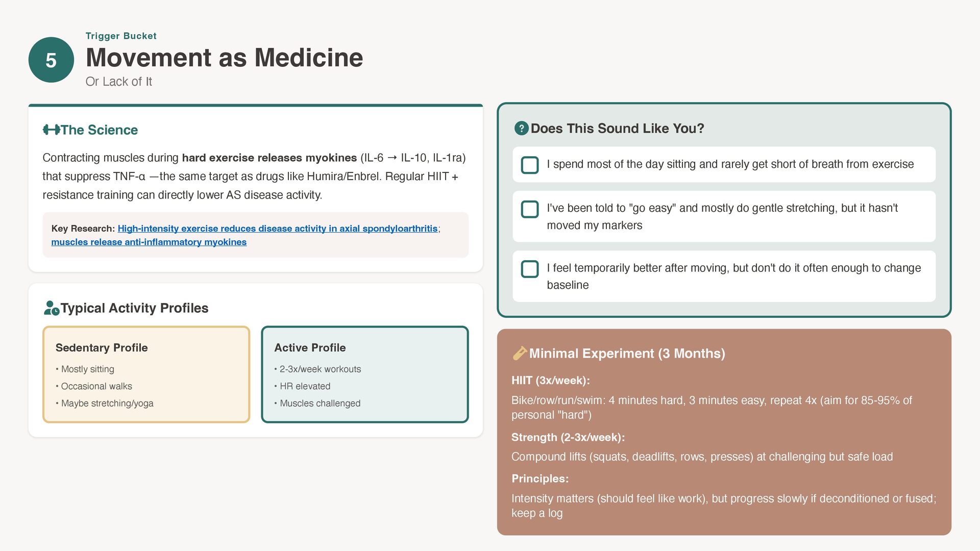
Task: Select the Sedentary Profile card
Action: click(x=146, y=374)
